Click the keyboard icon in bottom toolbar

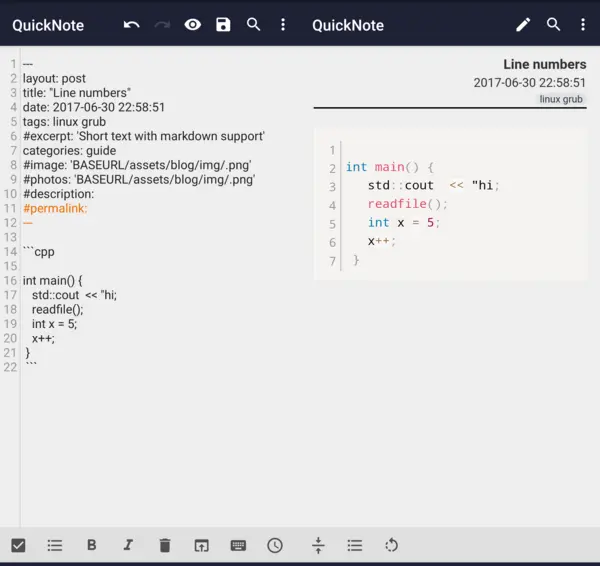(238, 545)
